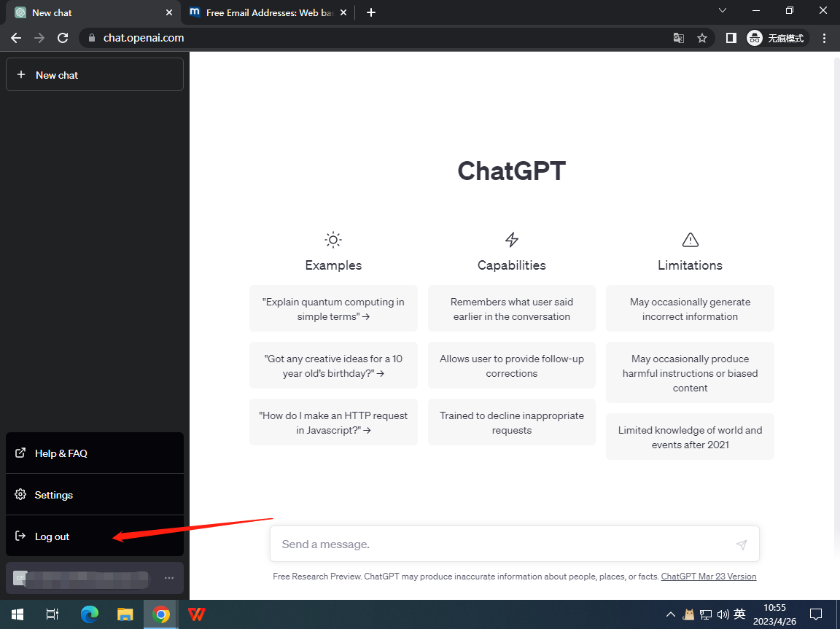Launch the WPS Office taskbar icon
Image resolution: width=840 pixels, height=629 pixels.
196,614
